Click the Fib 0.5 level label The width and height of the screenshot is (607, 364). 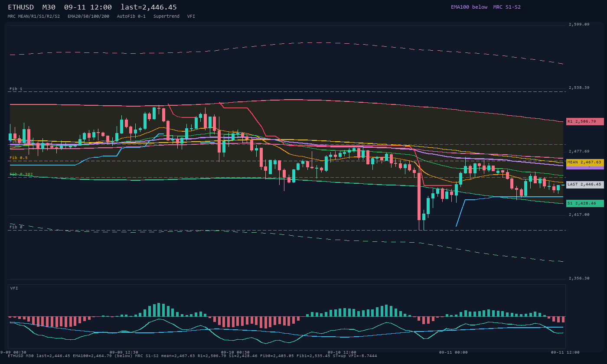tap(19, 158)
